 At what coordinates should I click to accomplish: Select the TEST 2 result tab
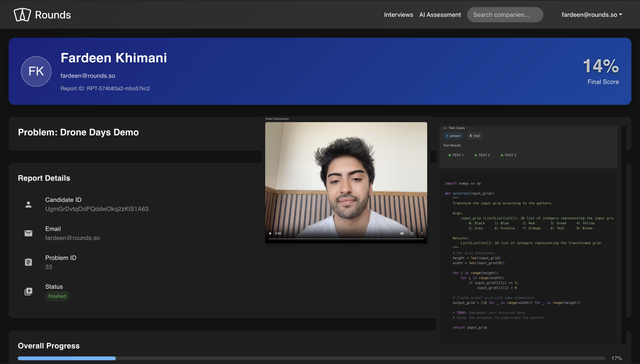[x=482, y=155]
